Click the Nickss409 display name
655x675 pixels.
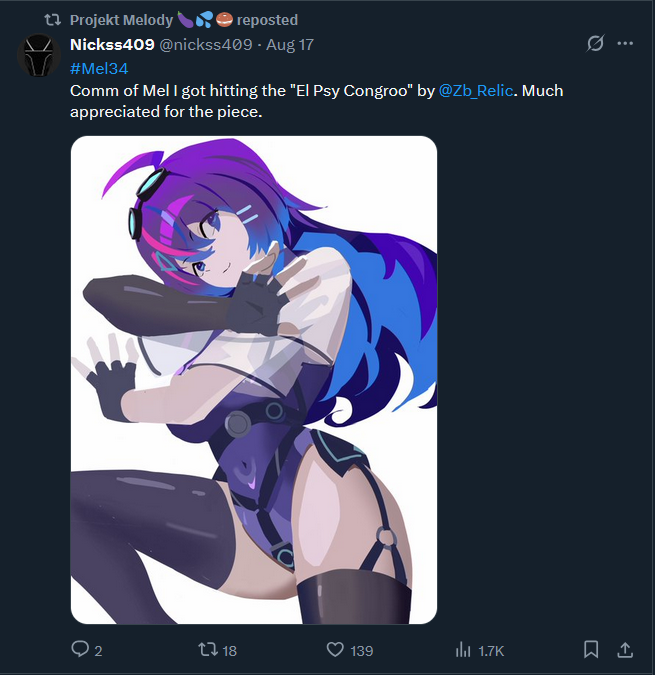click(112, 44)
